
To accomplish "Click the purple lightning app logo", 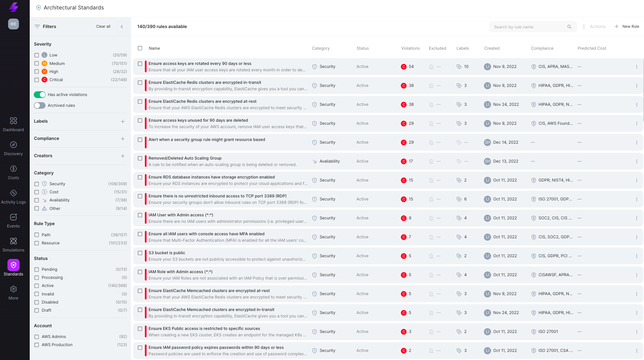I will click(14, 7).
